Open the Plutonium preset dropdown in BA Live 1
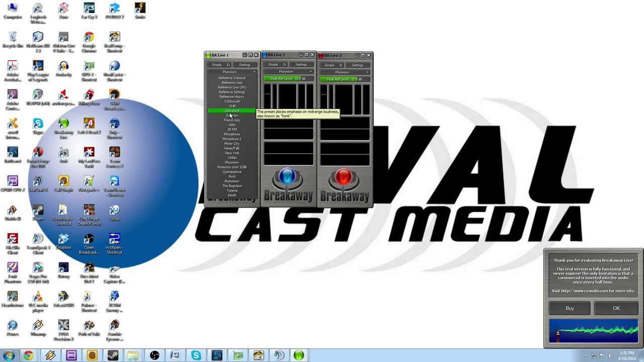The height and width of the screenshot is (362, 644). (x=232, y=72)
